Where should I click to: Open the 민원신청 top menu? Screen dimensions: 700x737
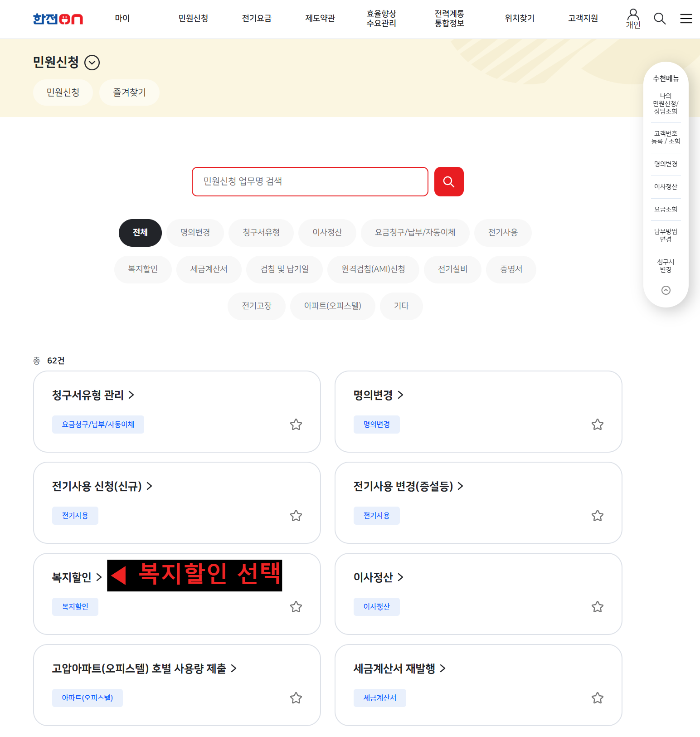click(193, 19)
